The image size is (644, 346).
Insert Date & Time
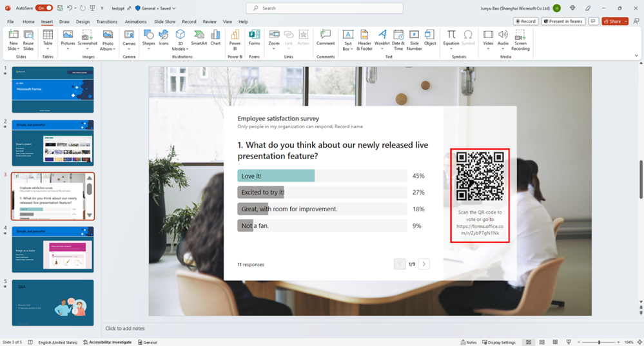tap(398, 40)
